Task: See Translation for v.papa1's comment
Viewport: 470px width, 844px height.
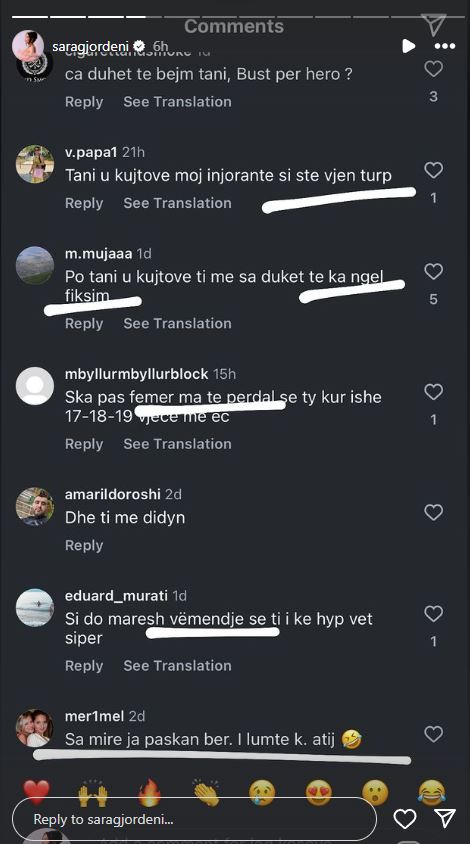Action: 177,203
